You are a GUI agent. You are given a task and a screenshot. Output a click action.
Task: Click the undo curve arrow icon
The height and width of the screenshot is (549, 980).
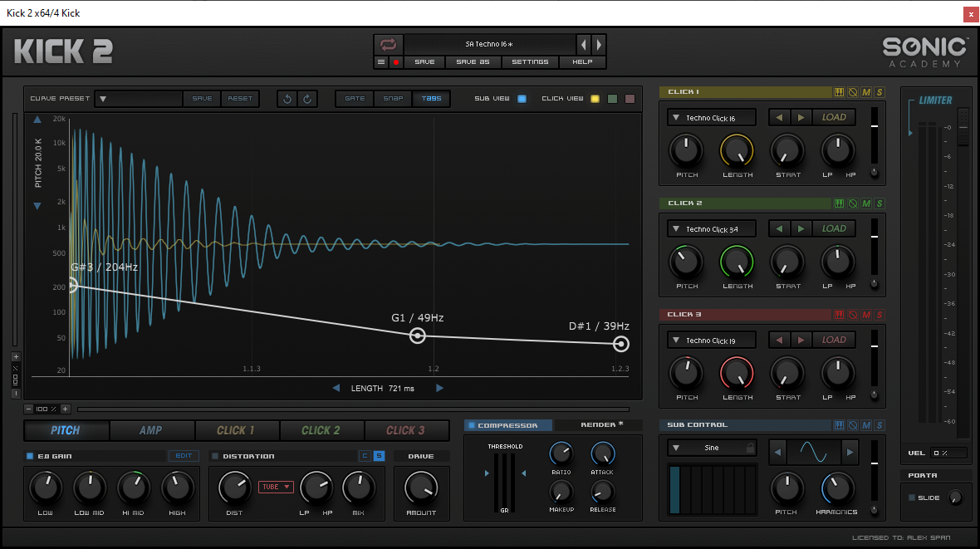pos(287,99)
